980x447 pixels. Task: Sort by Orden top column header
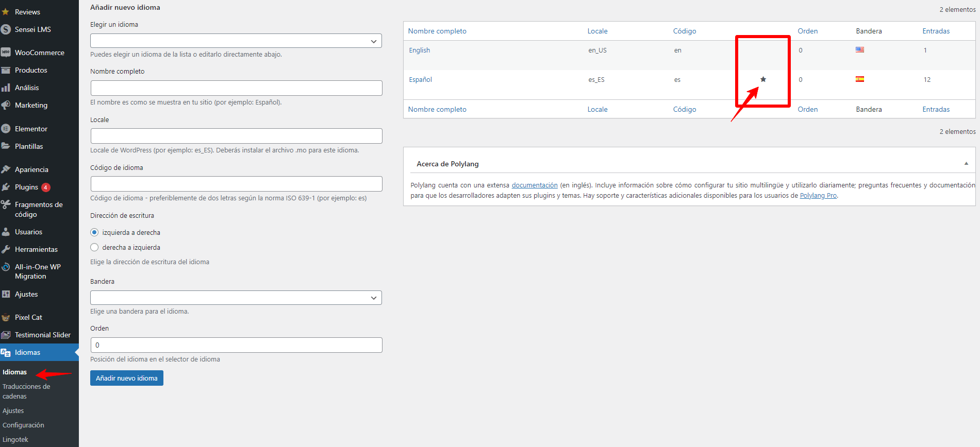click(x=808, y=31)
